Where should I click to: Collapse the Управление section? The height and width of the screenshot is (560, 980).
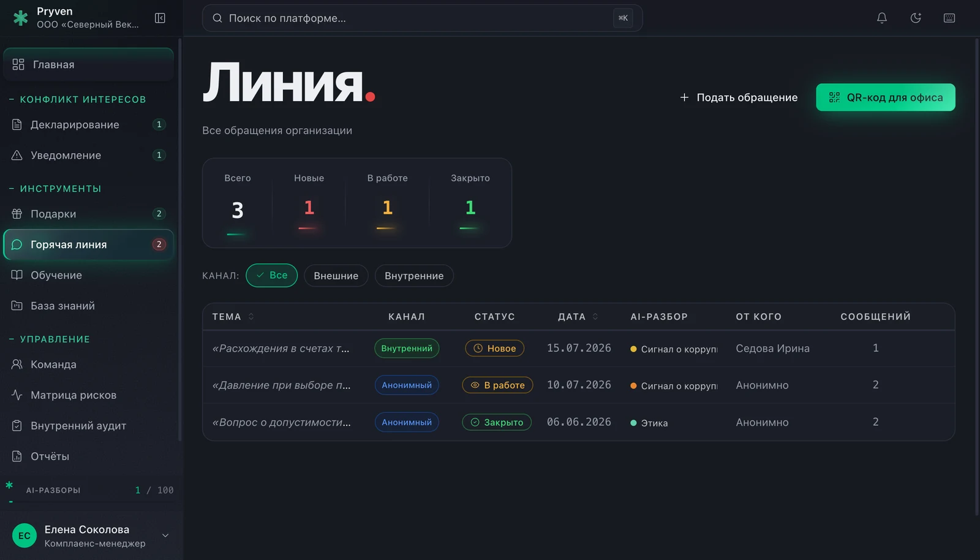coord(49,339)
